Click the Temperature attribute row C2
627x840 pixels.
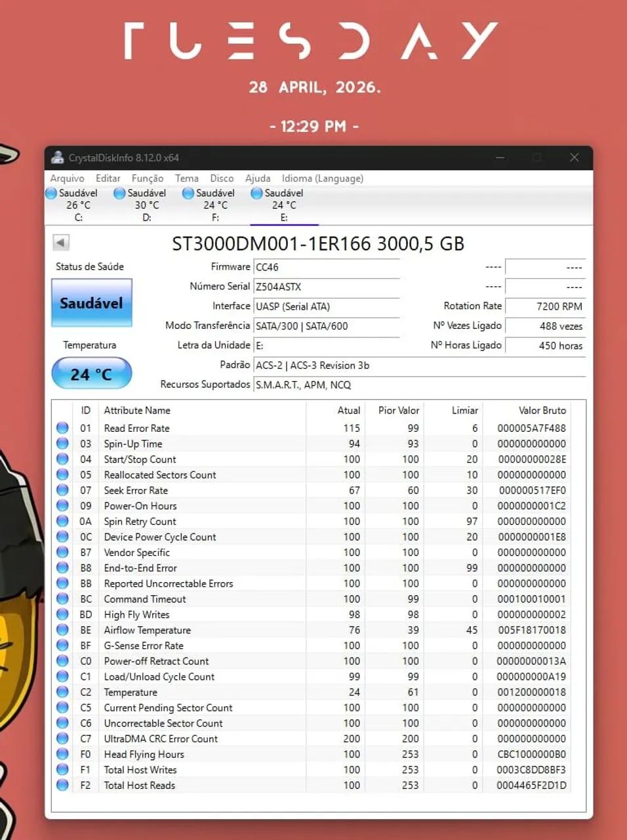click(x=312, y=692)
